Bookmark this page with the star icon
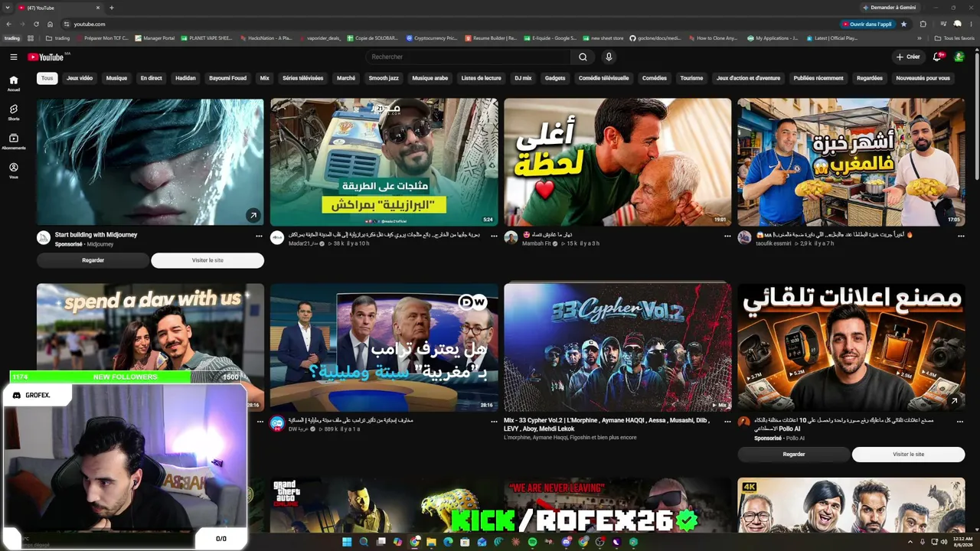Image resolution: width=980 pixels, height=551 pixels. (x=903, y=24)
